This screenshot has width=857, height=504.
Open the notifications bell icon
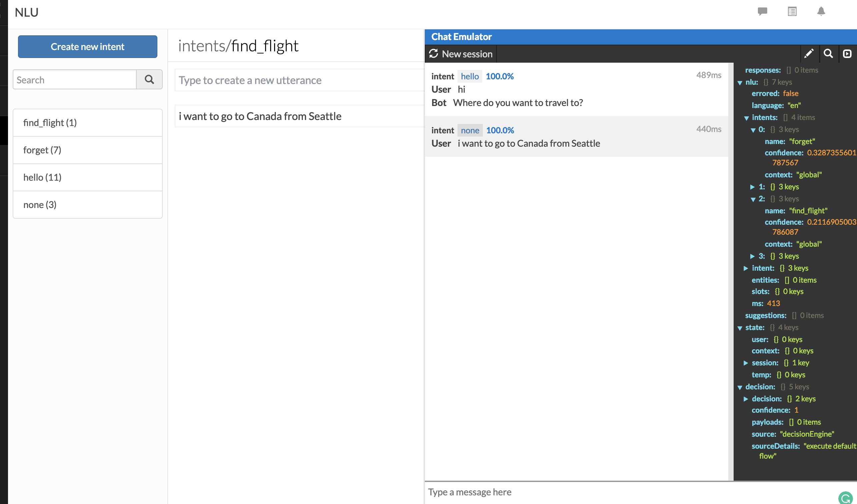821,12
